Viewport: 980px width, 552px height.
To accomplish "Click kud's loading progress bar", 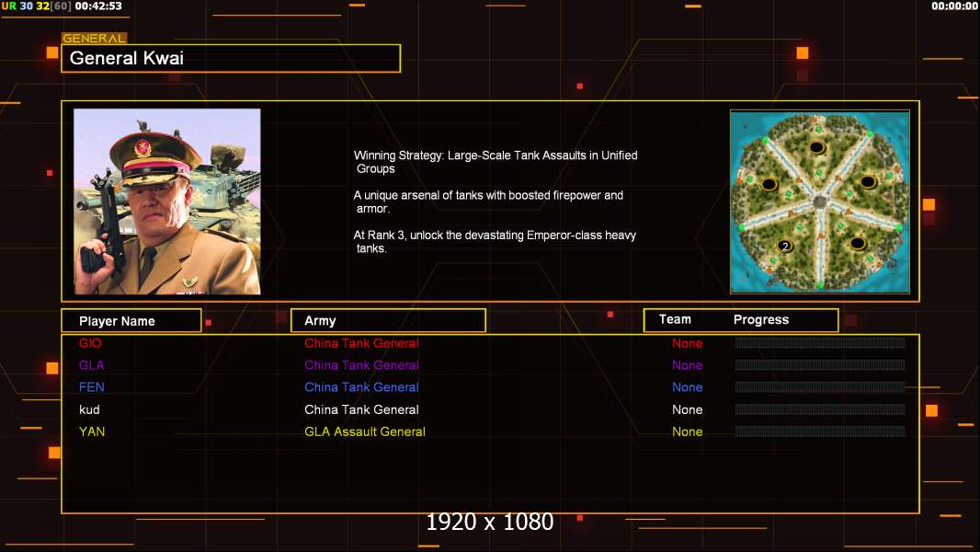I will [x=820, y=409].
